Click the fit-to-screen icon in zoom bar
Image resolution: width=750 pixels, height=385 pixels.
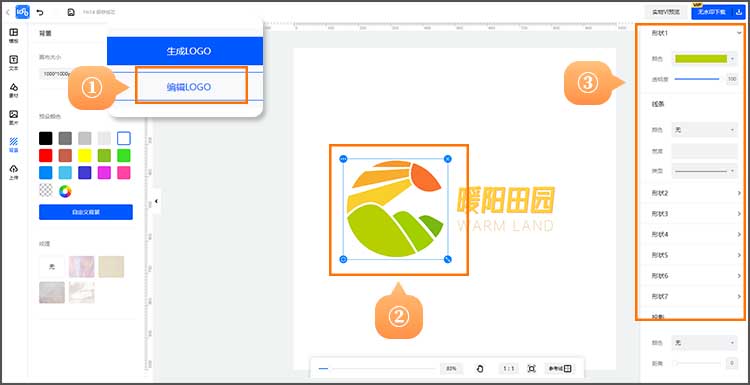531,368
